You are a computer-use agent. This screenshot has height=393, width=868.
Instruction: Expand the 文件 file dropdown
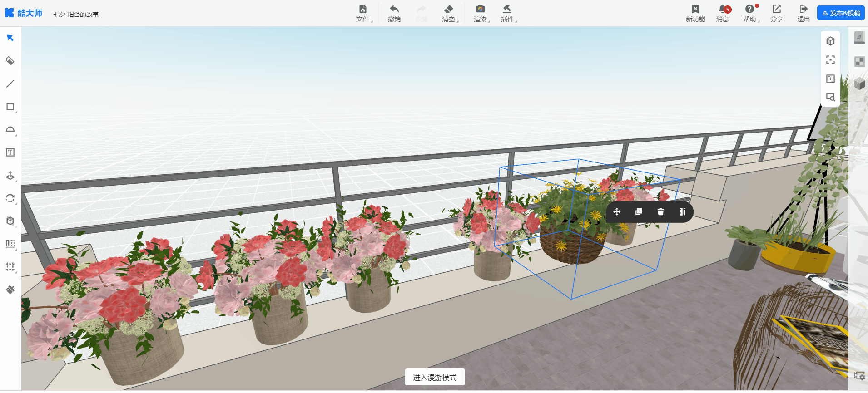point(363,13)
